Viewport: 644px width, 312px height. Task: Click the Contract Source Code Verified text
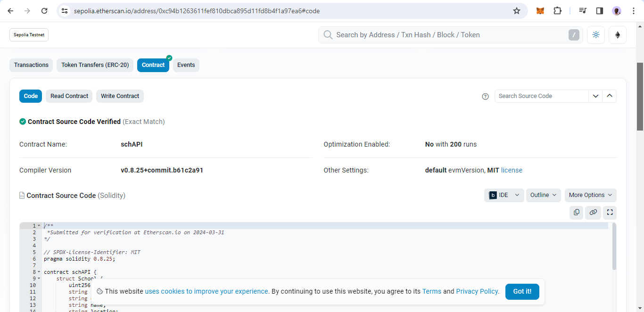(x=74, y=122)
